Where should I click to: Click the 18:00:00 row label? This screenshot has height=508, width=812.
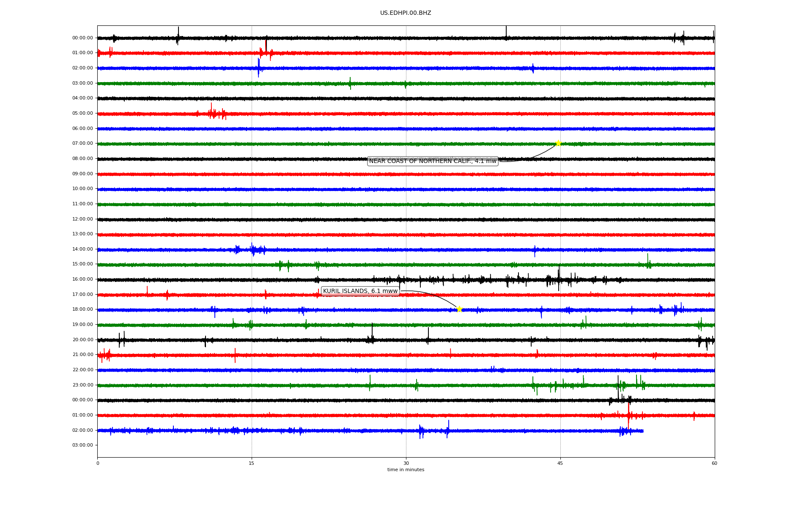tap(82, 309)
